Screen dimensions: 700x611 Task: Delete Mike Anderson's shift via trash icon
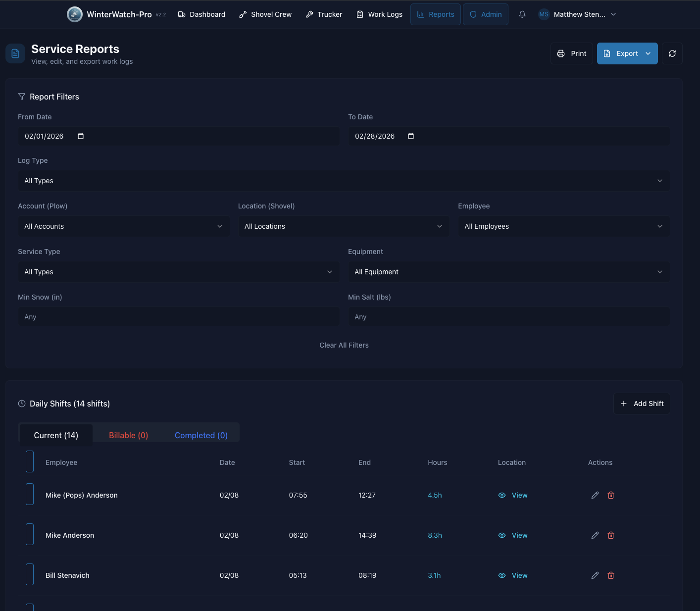[611, 535]
